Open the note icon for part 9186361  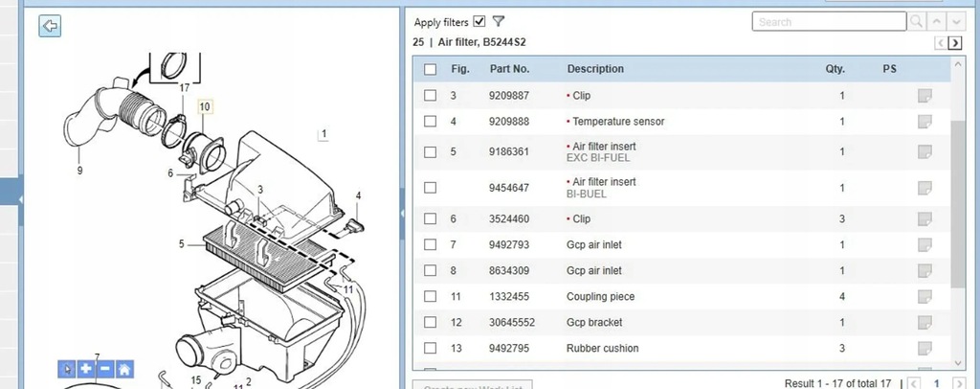[x=924, y=152]
